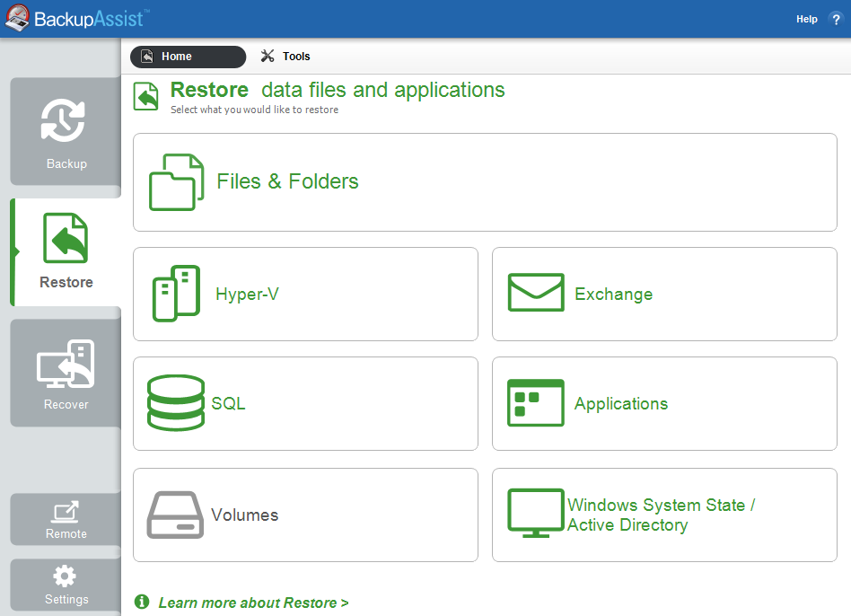Choose Applications restore option
Image resolution: width=851 pixels, height=616 pixels.
coord(664,403)
